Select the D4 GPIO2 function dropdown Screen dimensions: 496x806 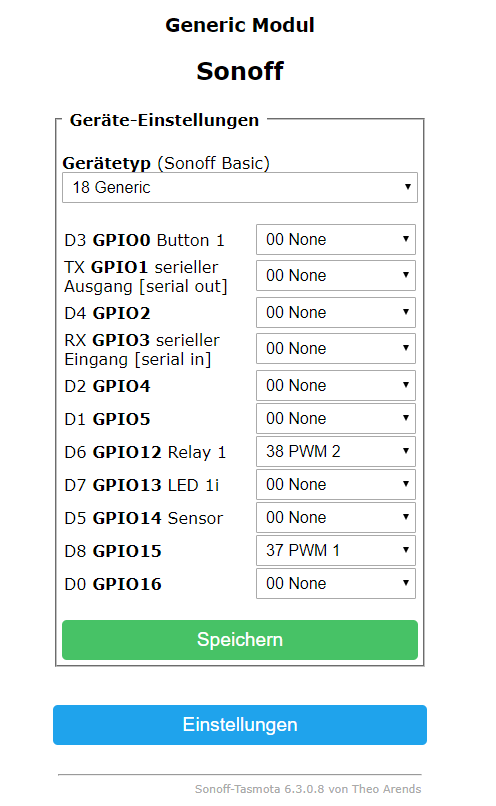pyautogui.click(x=336, y=313)
